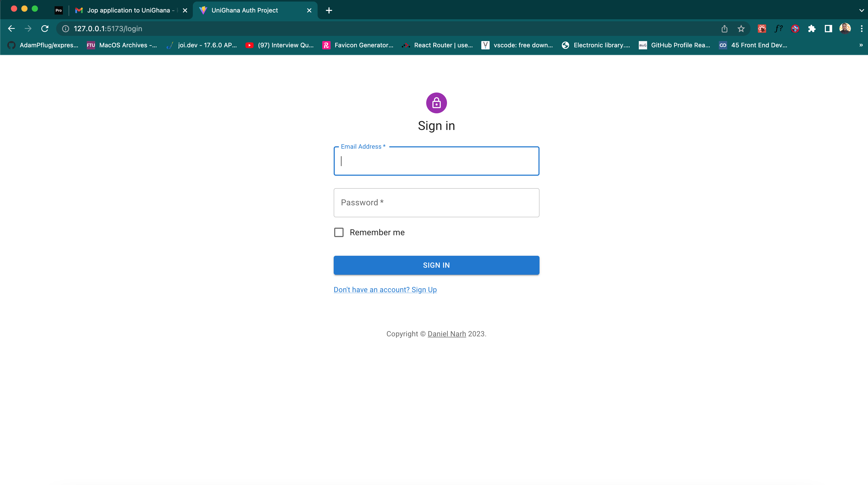The image size is (868, 485).
Task: Open the share page icon in the address bar
Action: [725, 29]
